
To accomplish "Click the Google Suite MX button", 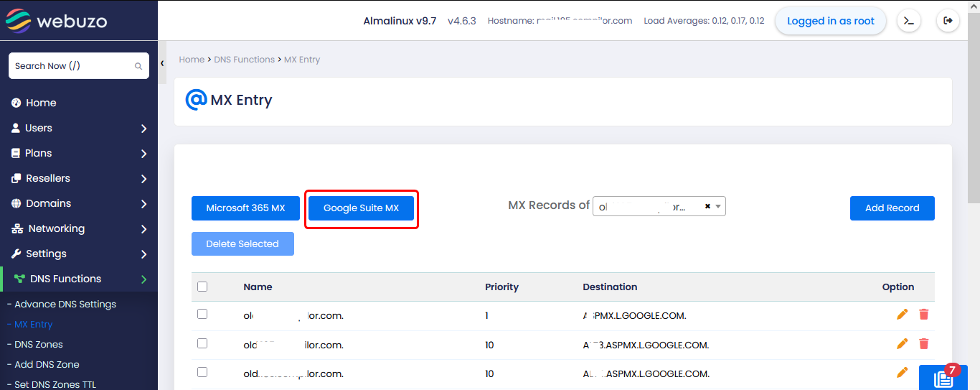I will click(361, 208).
